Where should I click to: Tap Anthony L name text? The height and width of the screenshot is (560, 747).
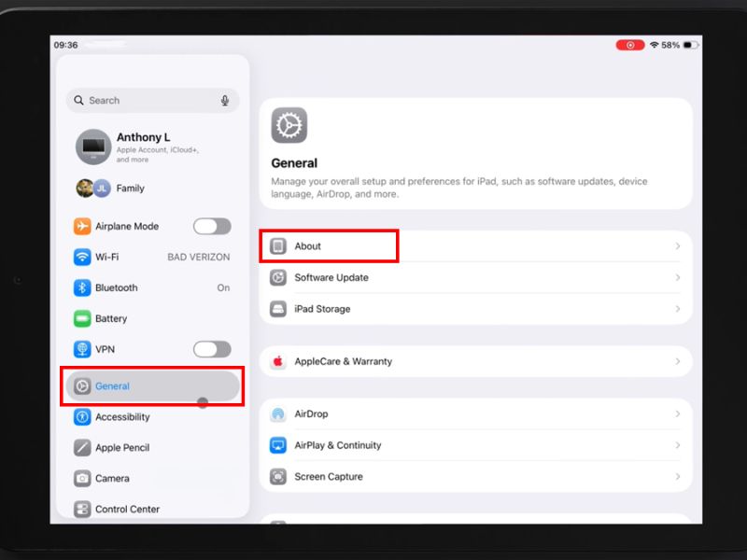point(144,137)
